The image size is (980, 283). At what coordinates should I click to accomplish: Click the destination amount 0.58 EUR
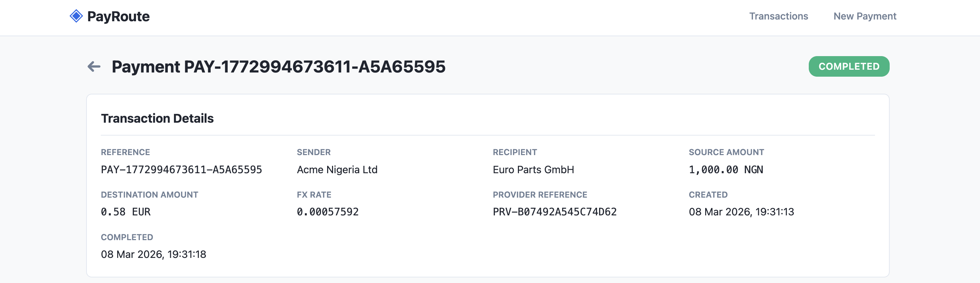click(126, 212)
